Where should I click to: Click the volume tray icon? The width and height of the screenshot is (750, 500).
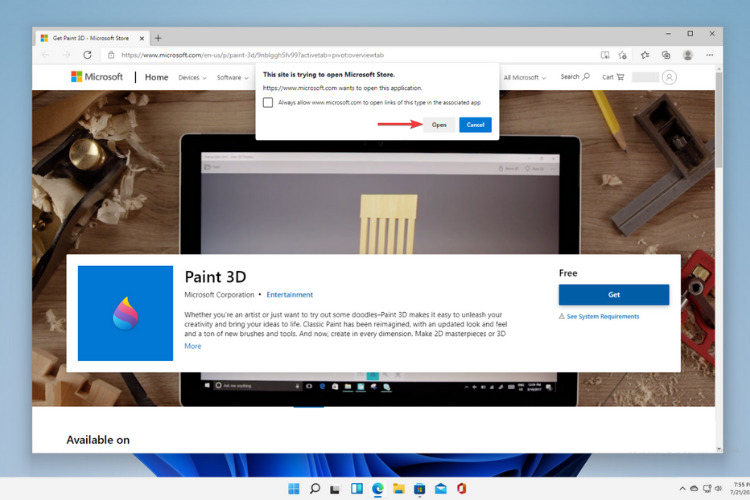(718, 489)
